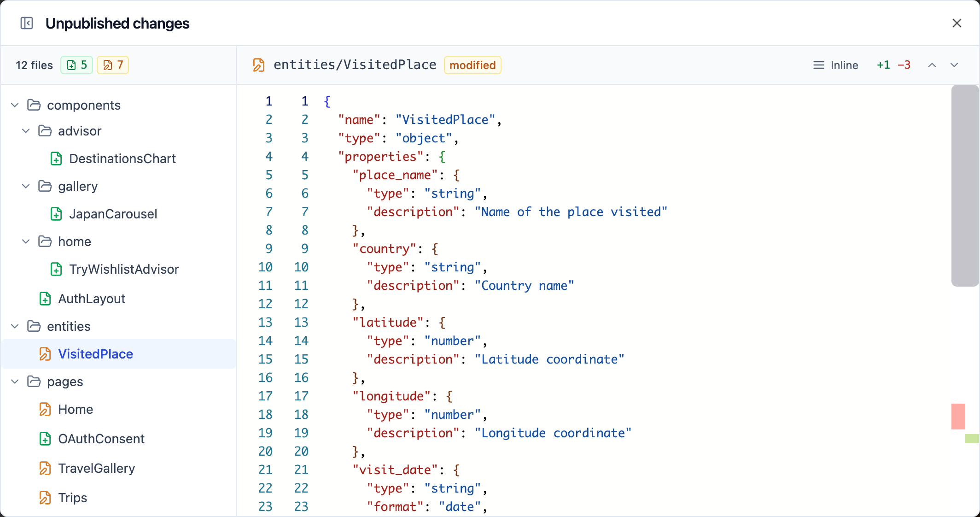Viewport: 980px width, 517px height.
Task: Collapse the home folder chevron
Action: (x=26, y=241)
